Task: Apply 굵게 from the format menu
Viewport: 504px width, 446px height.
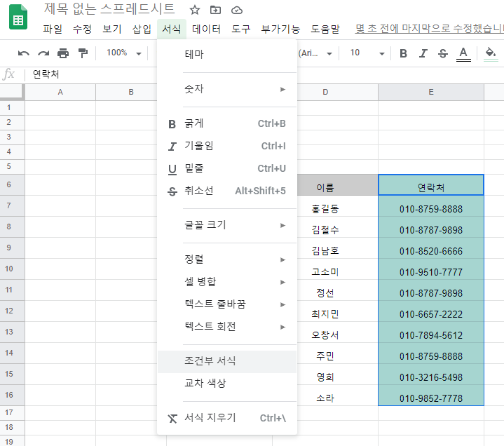Action: [x=227, y=123]
